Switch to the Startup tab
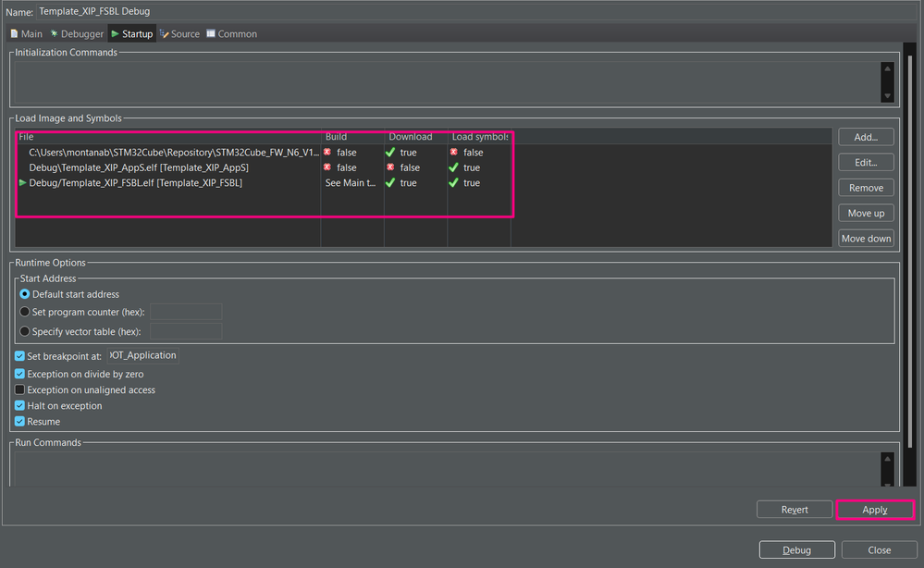The width and height of the screenshot is (924, 568). tap(132, 33)
